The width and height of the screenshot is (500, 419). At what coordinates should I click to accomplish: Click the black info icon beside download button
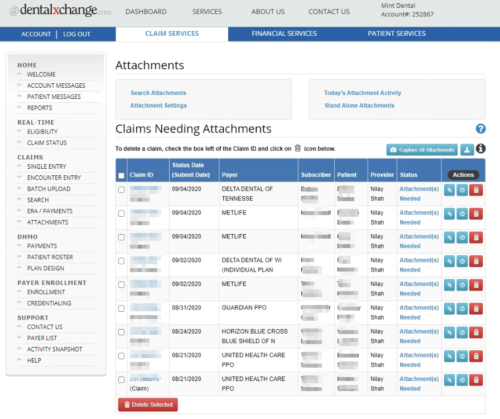tap(480, 149)
